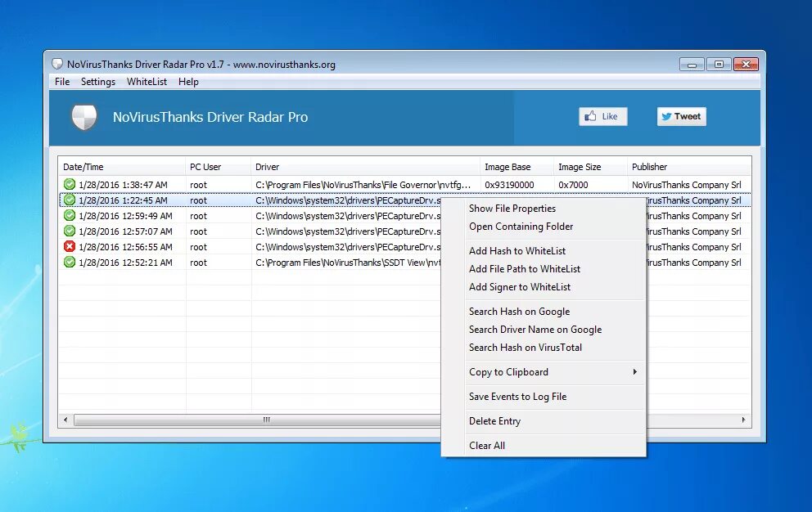Sort by Driver column header

point(366,167)
